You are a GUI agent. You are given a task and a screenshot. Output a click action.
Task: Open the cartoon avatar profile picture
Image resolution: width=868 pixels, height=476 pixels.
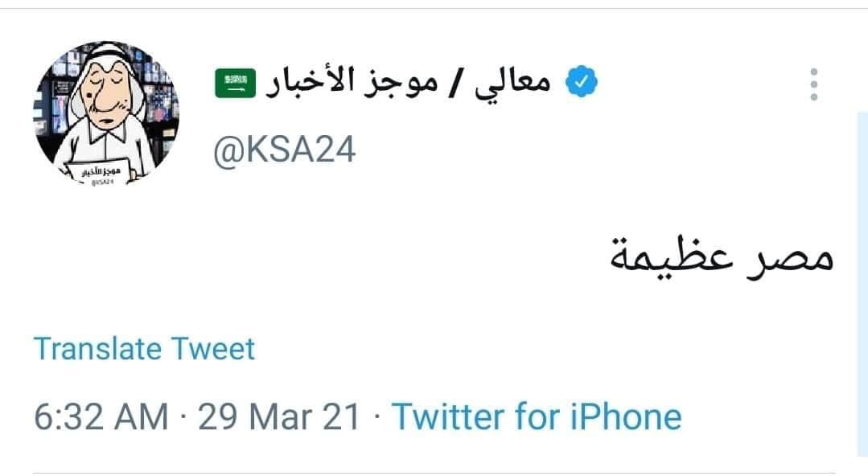click(x=106, y=113)
